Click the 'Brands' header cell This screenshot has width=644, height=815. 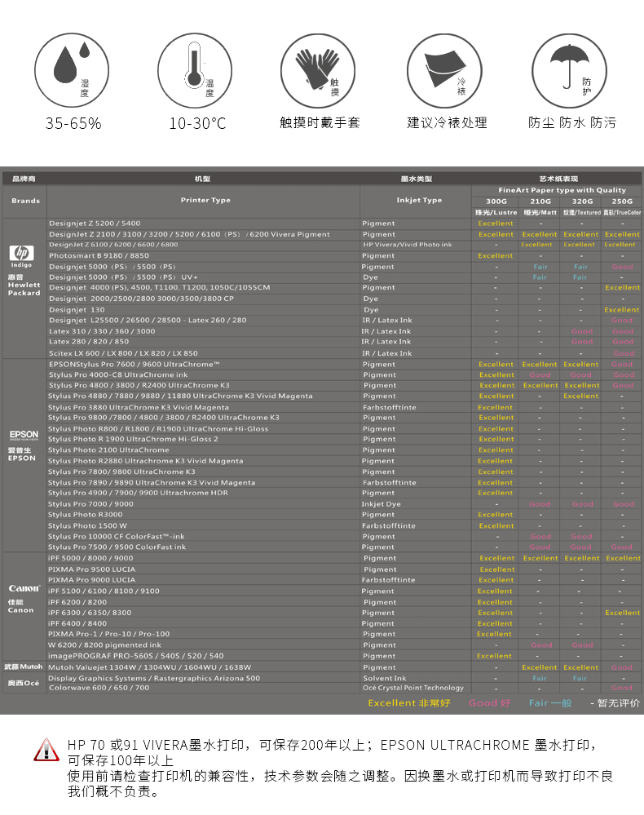point(25,201)
